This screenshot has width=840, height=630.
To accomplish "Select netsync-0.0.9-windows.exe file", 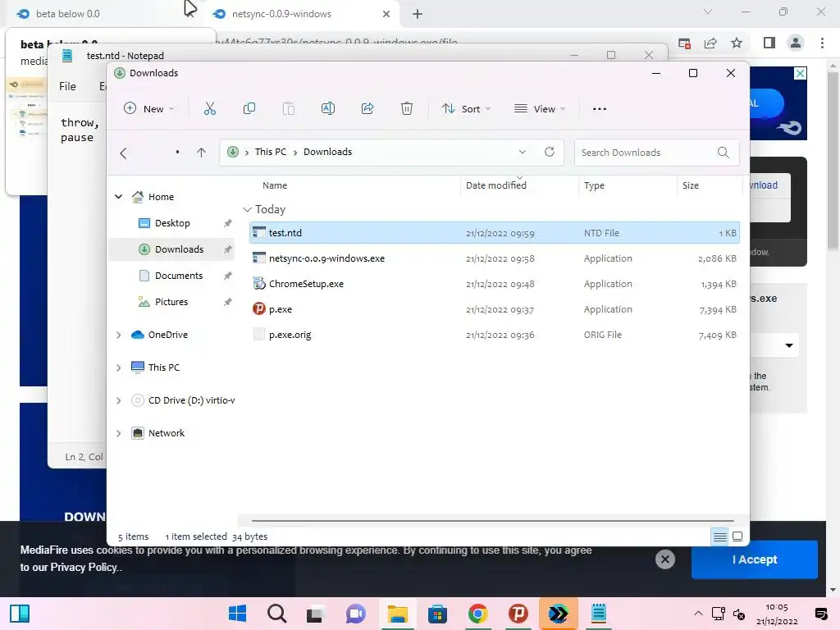I will [x=494, y=258].
